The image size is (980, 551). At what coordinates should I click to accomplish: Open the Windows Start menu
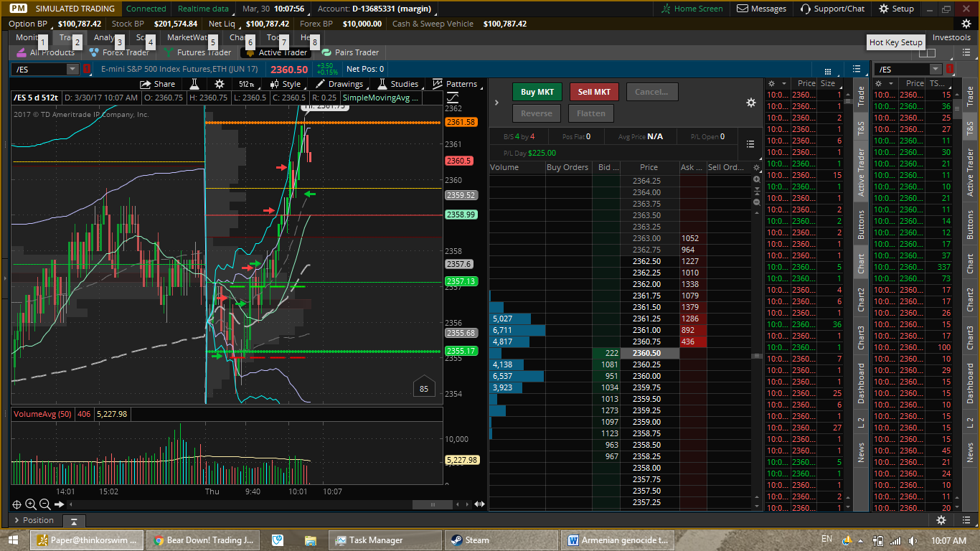[x=13, y=540]
